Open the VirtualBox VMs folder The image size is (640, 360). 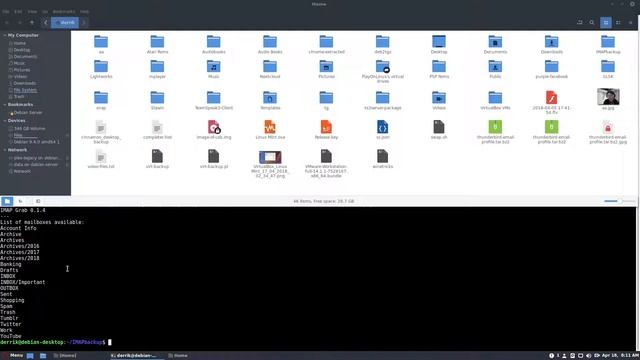pos(495,100)
